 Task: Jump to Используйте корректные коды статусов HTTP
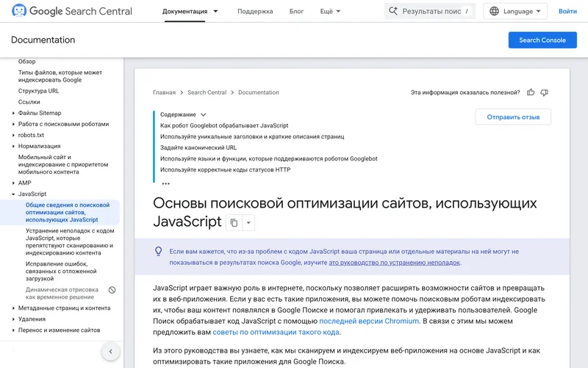tap(226, 170)
